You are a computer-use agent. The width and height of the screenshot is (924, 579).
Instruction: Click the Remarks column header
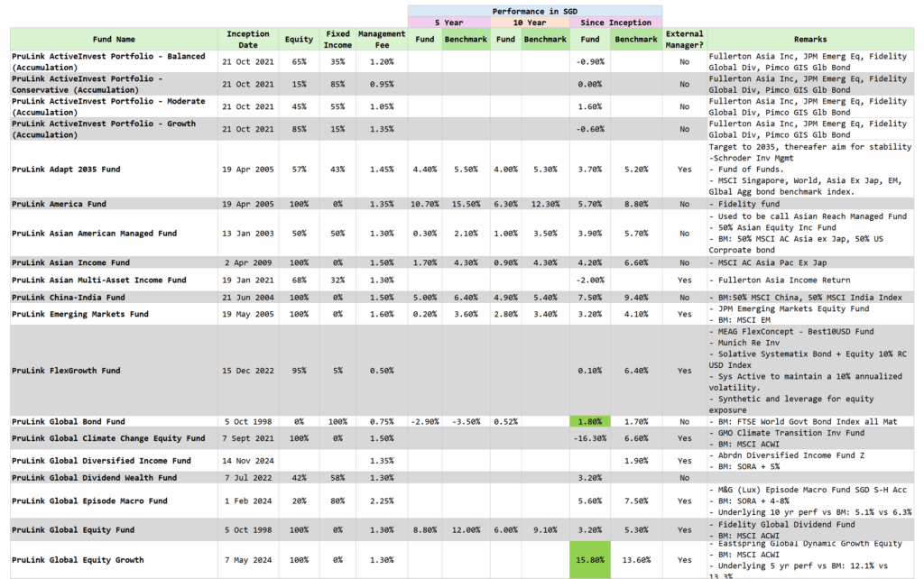click(x=809, y=40)
